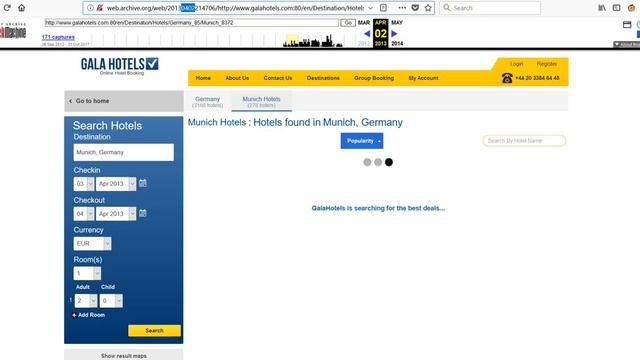Focus Search By Hotel Name field

[524, 141]
